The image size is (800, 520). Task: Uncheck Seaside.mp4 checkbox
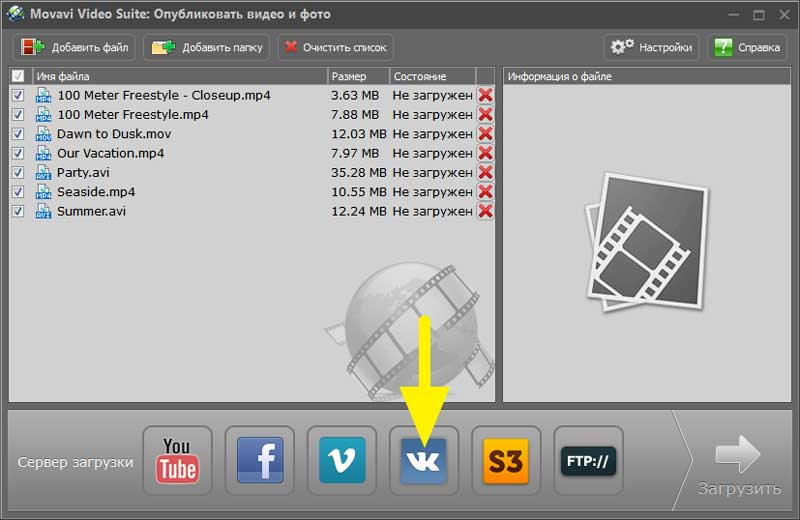pos(18,192)
